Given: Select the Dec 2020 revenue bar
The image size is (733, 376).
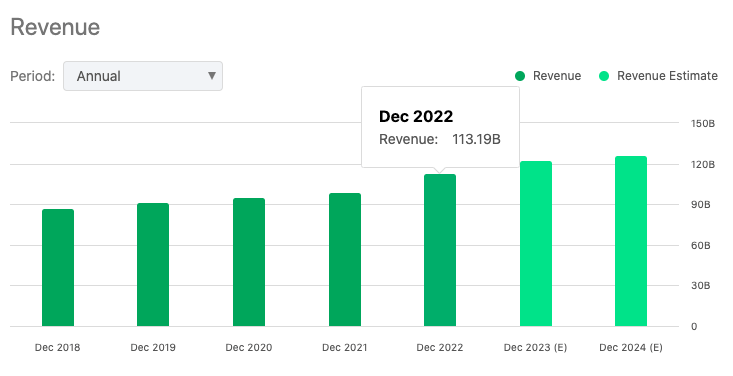Looking at the screenshot, I should click(249, 262).
